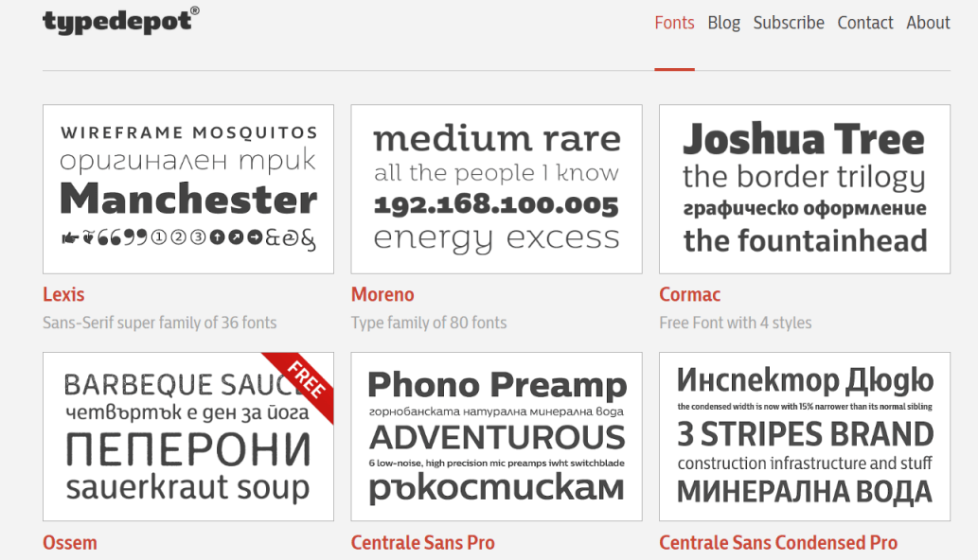Open the Centrale Sans Condensed Pro link
Viewport: 978px width, 560px height.
point(778,542)
